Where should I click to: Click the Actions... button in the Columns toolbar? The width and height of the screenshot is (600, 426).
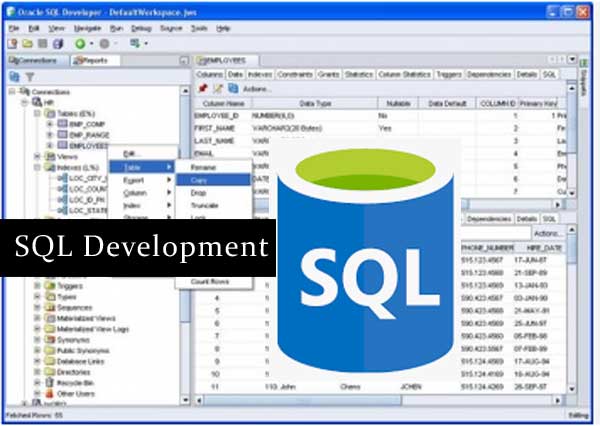pos(256,89)
